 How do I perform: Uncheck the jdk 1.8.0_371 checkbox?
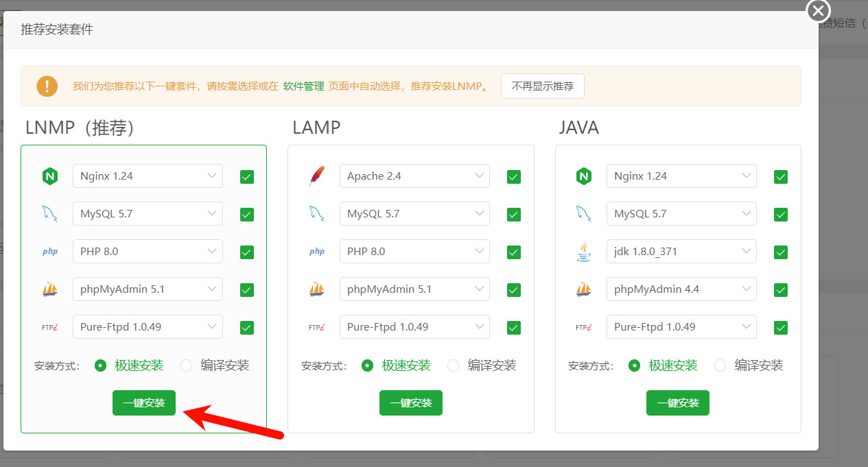(781, 252)
